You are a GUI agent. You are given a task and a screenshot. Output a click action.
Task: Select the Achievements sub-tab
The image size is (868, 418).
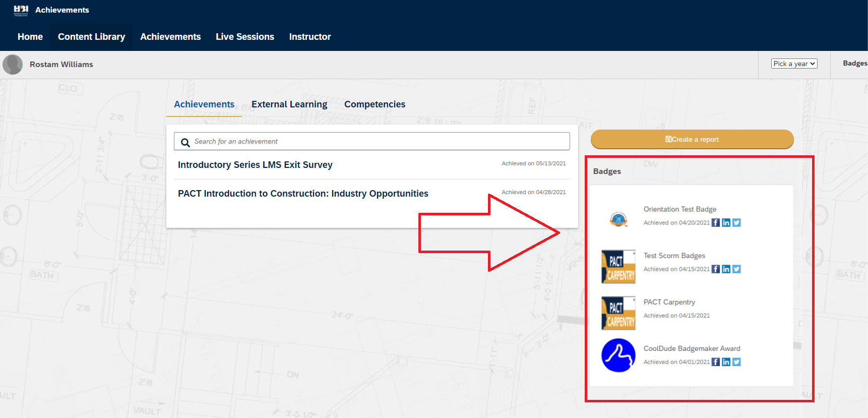tap(204, 104)
